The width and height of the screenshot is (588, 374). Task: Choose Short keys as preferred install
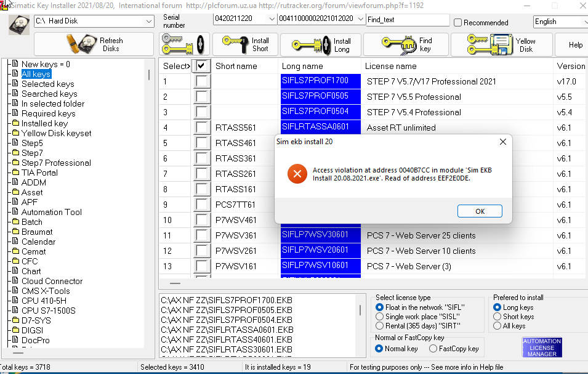pos(497,317)
